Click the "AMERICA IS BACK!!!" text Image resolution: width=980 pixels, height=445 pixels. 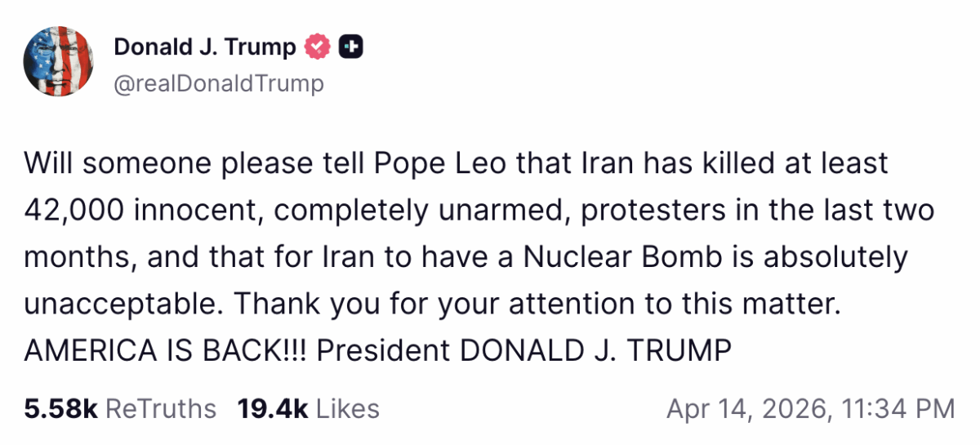[166, 350]
